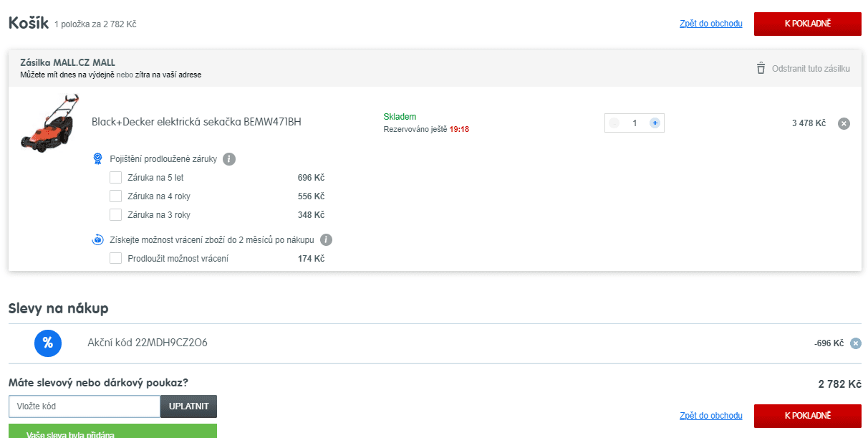Click the 2 782 Kč total price
The height and width of the screenshot is (438, 868).
[x=839, y=384]
